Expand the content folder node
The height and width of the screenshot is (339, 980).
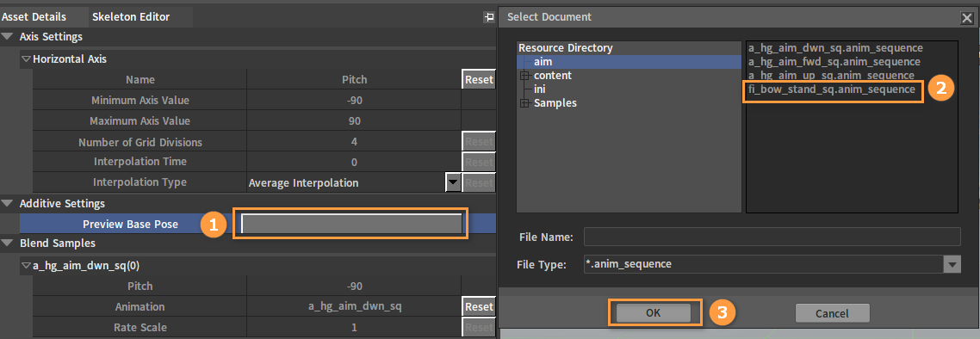(x=525, y=76)
